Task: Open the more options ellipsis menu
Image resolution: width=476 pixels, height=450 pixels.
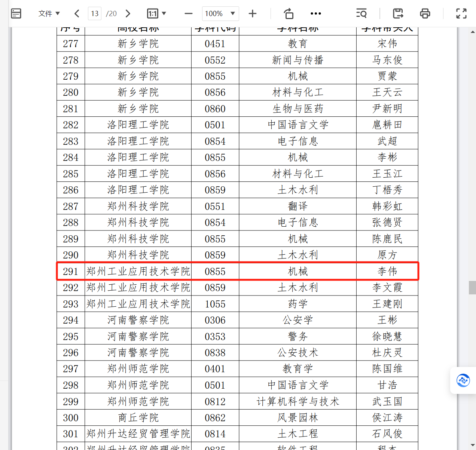Action: click(315, 14)
